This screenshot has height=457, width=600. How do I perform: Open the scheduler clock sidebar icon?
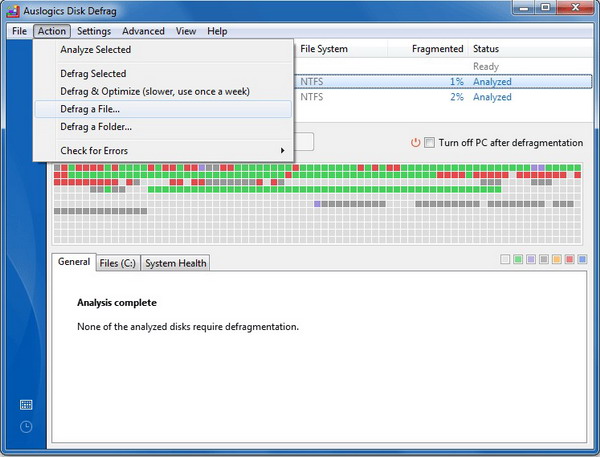[26, 427]
